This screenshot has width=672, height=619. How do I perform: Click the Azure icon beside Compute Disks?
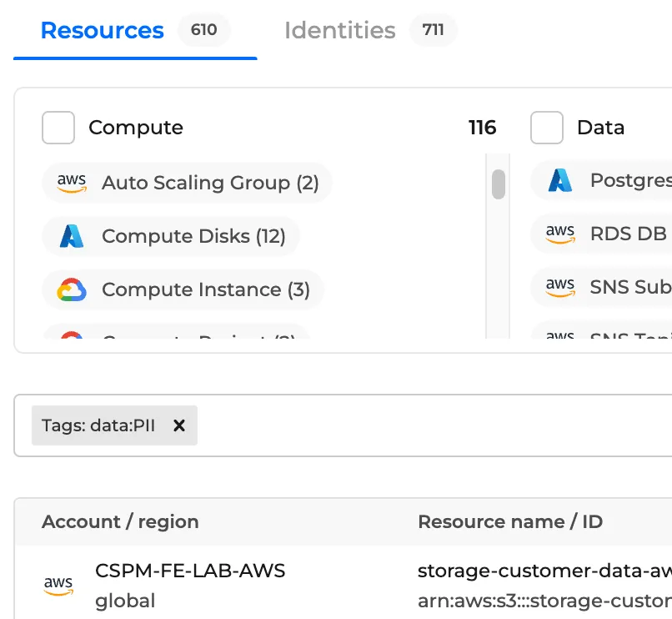tap(72, 237)
